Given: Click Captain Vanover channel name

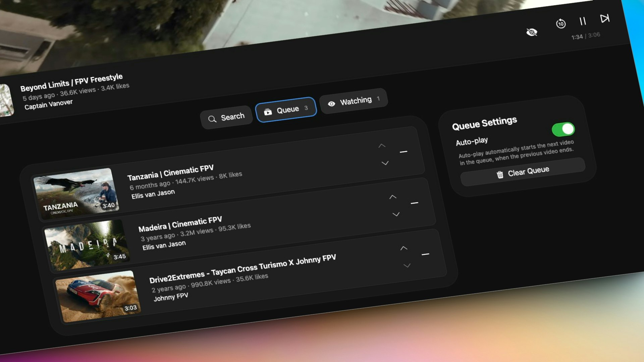Looking at the screenshot, I should click(48, 105).
